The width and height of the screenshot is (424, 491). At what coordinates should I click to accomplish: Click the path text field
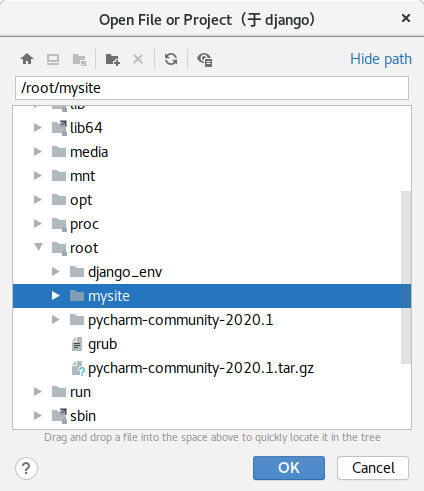tap(212, 88)
